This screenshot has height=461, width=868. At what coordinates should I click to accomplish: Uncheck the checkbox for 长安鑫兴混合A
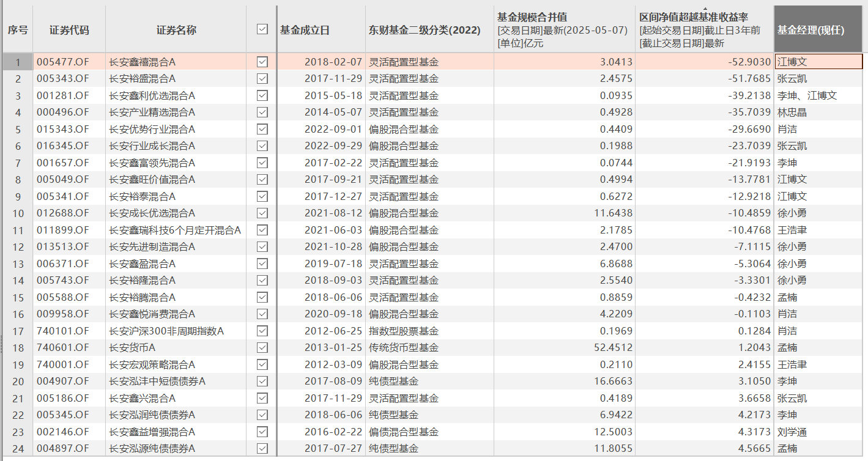[x=262, y=398]
